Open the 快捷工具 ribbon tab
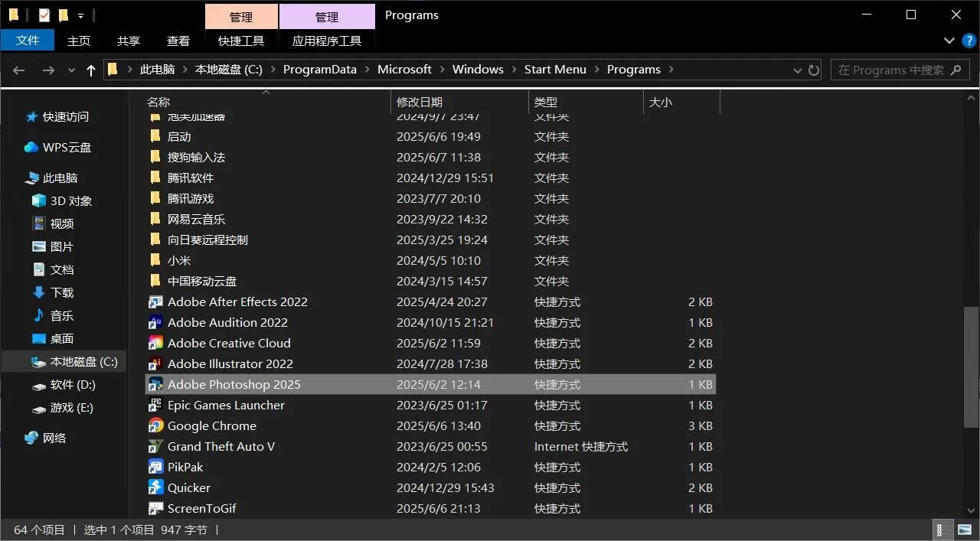 pyautogui.click(x=241, y=41)
